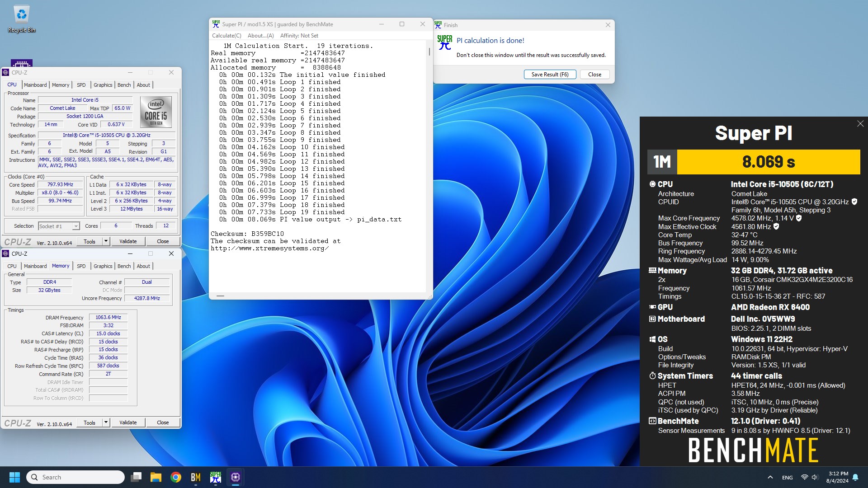
Task: Open Bench tab in top CPU-Z window
Action: click(124, 85)
